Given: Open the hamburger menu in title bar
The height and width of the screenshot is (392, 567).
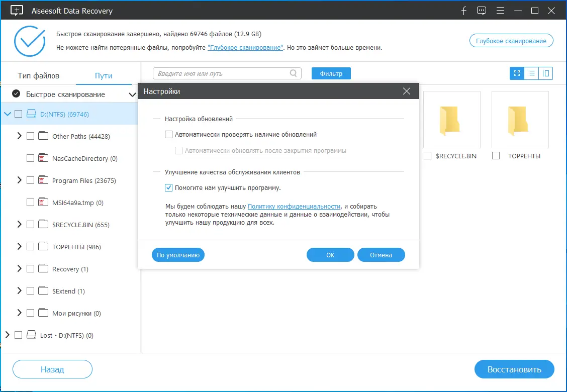Looking at the screenshot, I should point(500,11).
